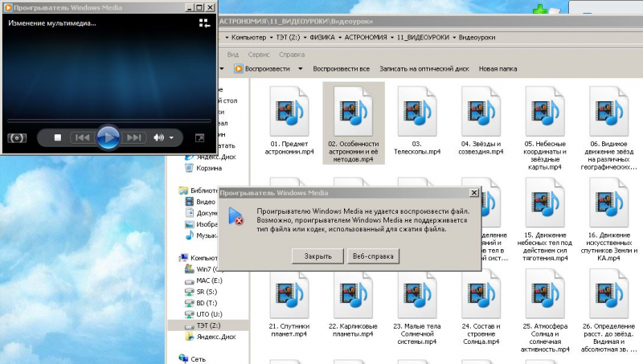The width and height of the screenshot is (643, 364).
Task: Expand the dropdown arrow before Видеоуроки in the address bar
Action: coord(456,37)
